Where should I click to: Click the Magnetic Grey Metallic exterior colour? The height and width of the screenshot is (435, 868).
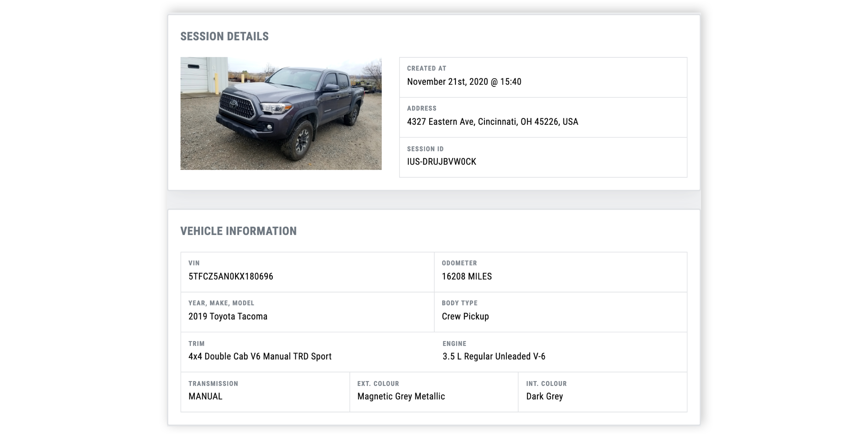click(x=401, y=396)
